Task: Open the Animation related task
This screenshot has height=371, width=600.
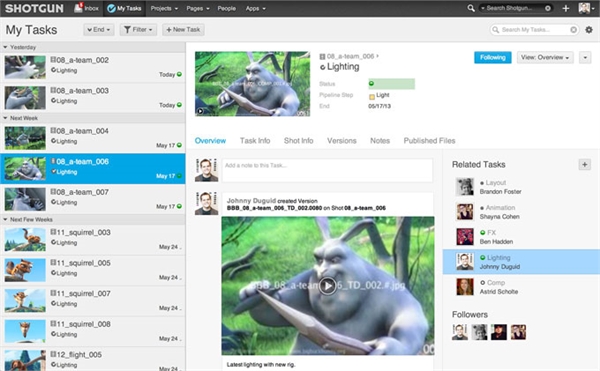Action: pyautogui.click(x=500, y=208)
